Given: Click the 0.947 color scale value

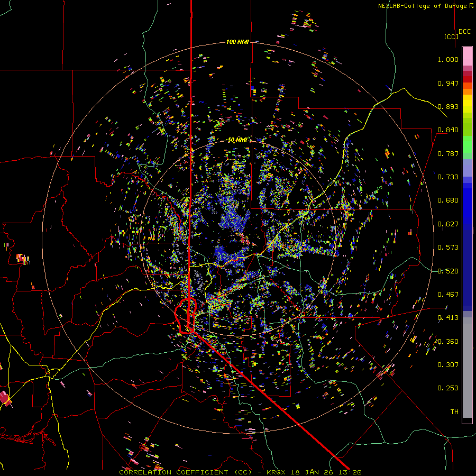Looking at the screenshot, I should 448,83.
